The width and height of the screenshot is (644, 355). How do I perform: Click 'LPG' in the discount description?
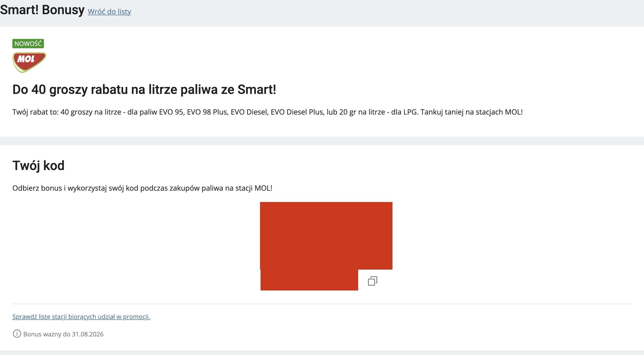410,112
